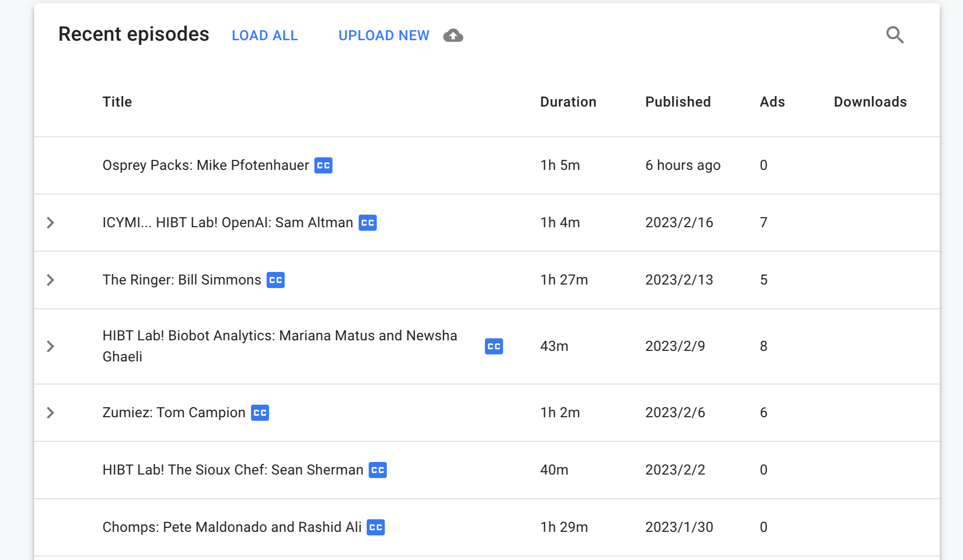Viewport: 963px width, 560px height.
Task: Expand the ICYMI Sam Altman episode row
Action: click(x=50, y=223)
